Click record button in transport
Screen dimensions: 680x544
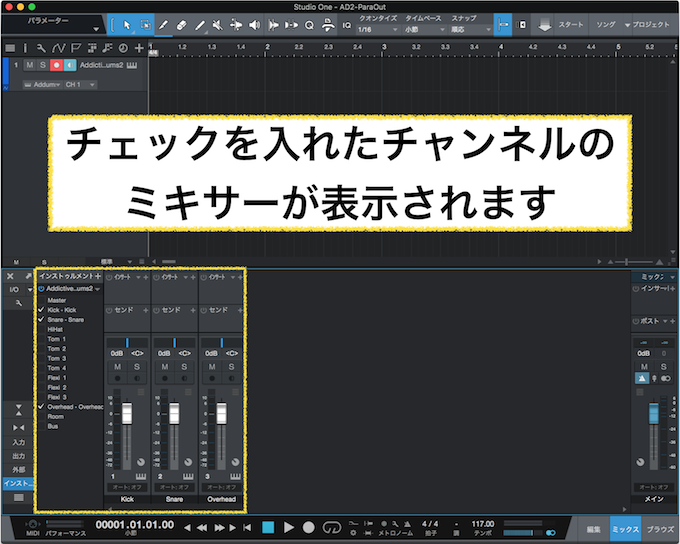pyautogui.click(x=308, y=528)
